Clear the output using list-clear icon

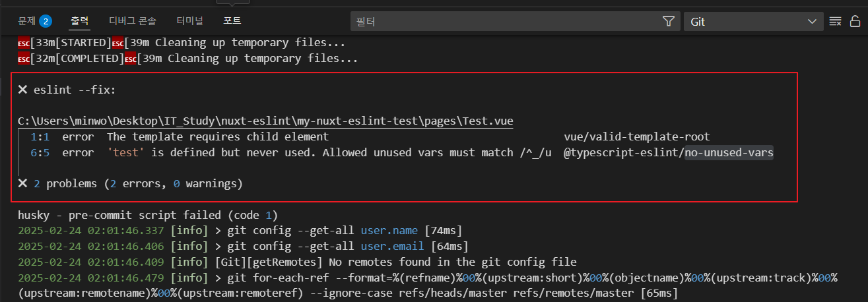click(835, 22)
